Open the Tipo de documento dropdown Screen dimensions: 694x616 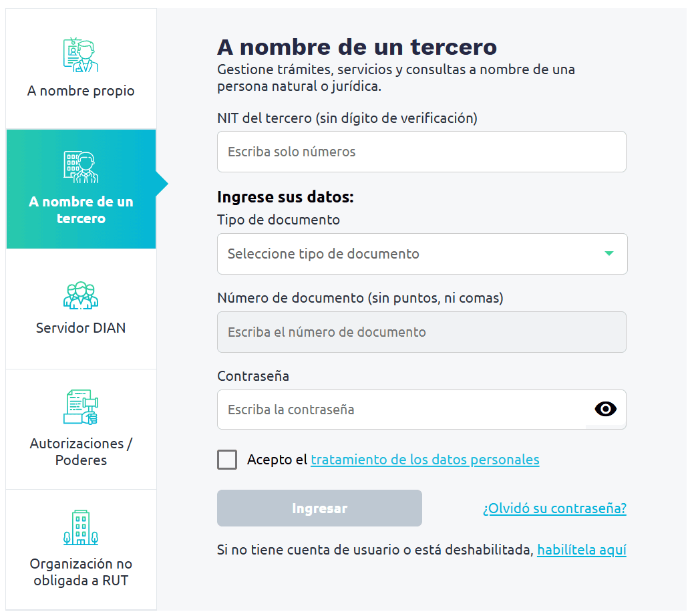(414, 254)
